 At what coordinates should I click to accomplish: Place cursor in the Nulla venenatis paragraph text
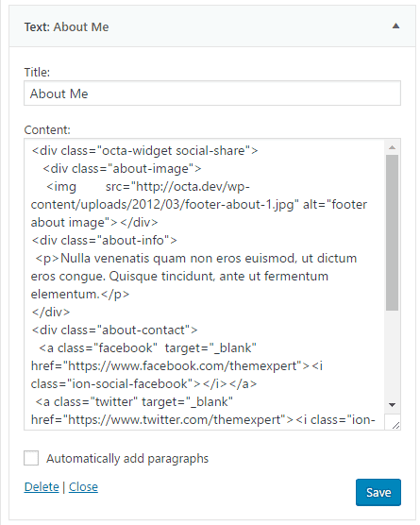coord(195,276)
